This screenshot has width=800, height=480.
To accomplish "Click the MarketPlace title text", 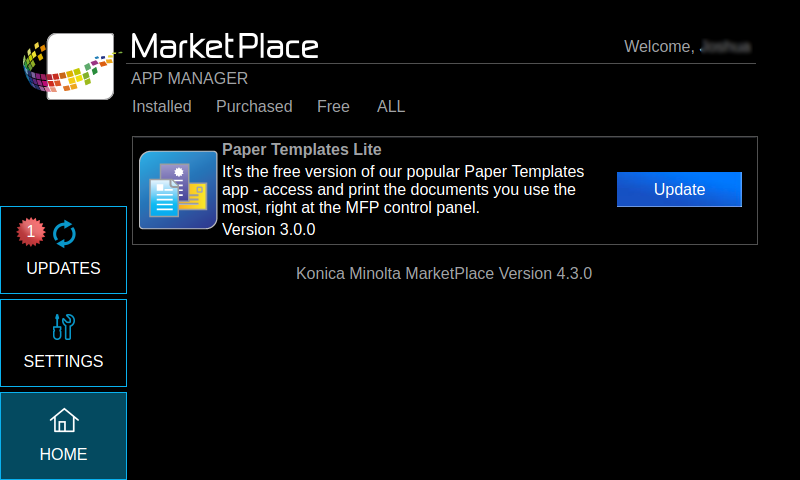I will pos(224,46).
